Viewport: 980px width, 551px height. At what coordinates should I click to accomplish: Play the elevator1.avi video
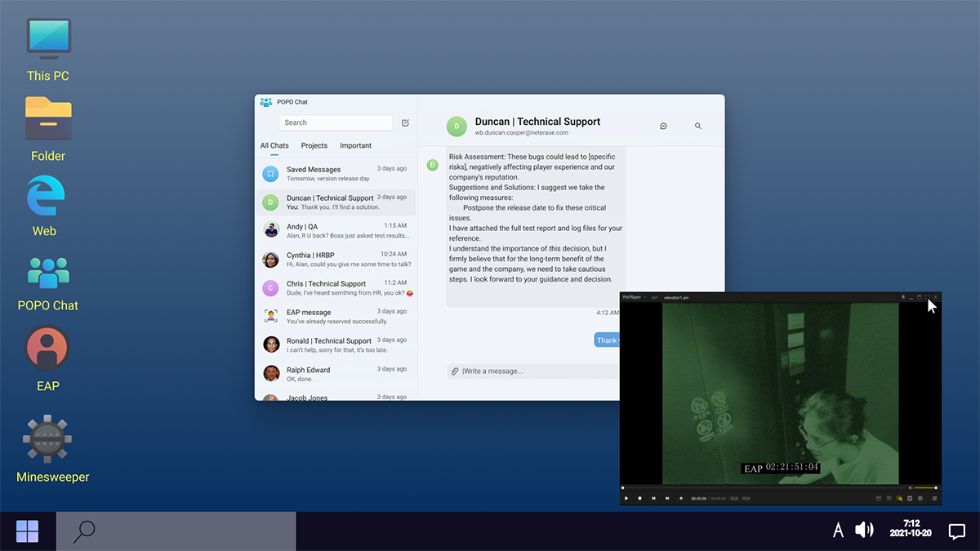[x=626, y=498]
